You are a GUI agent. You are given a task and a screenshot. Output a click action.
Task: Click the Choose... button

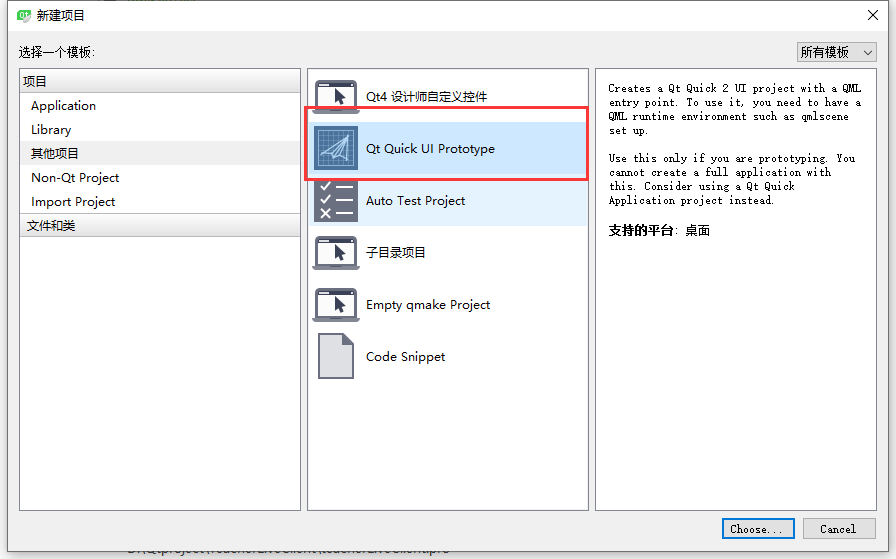tap(758, 529)
